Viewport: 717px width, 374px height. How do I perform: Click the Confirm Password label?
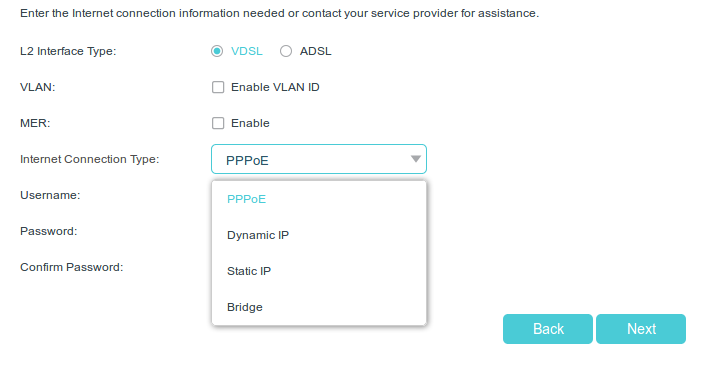pyautogui.click(x=72, y=267)
